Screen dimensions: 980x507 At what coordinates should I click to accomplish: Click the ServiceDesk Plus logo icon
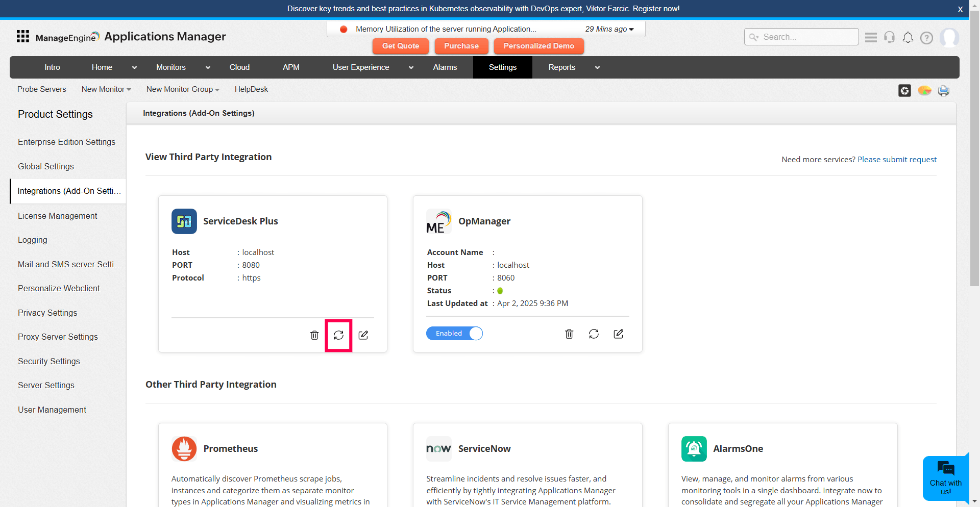tap(184, 221)
